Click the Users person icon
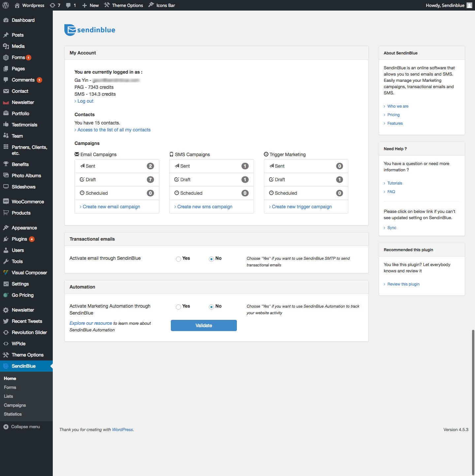Screen dimensions: 475x476 tap(6, 250)
